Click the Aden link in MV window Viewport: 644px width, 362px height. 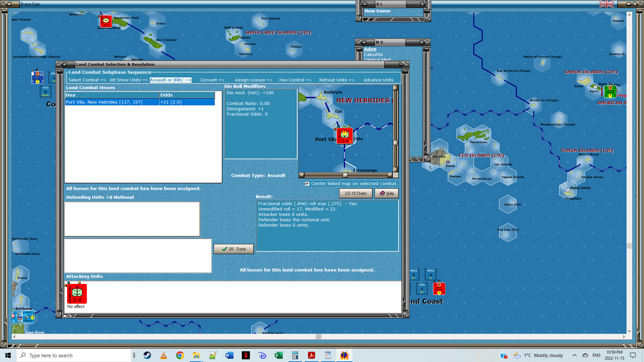(370, 49)
